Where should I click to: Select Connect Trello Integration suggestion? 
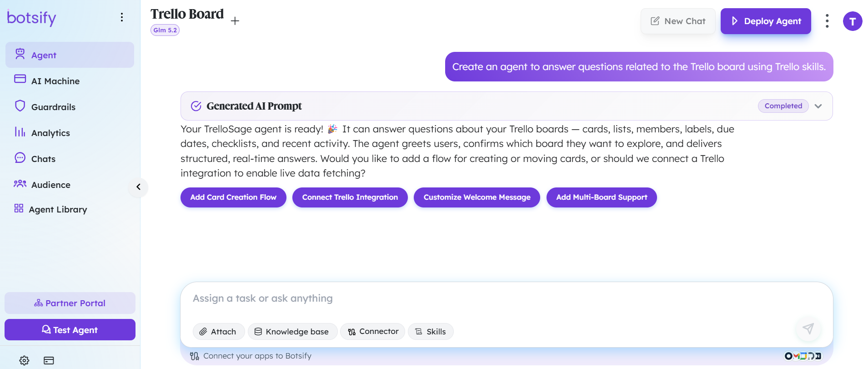click(x=350, y=197)
